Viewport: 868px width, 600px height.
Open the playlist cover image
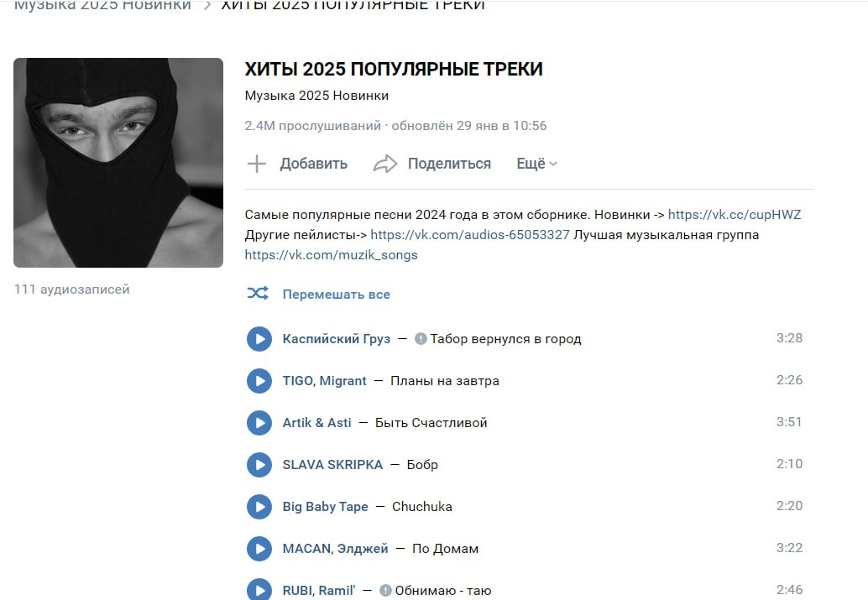click(x=118, y=163)
